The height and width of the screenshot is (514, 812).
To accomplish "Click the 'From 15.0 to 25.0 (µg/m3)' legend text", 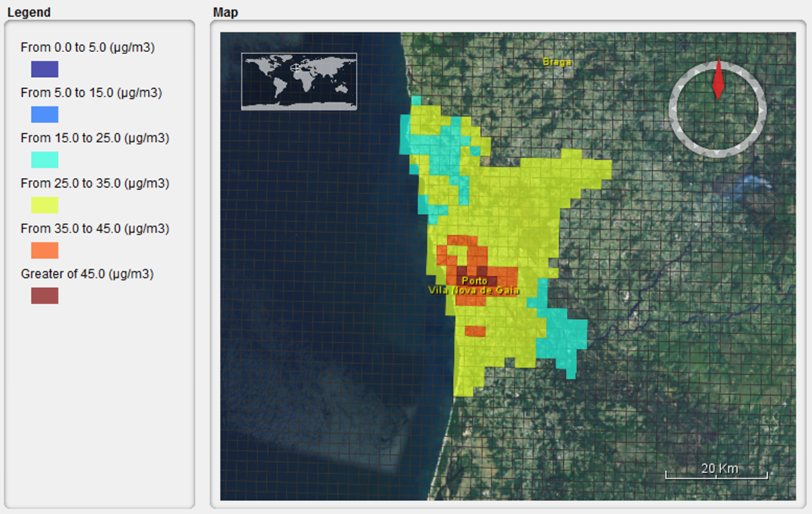I will (x=95, y=138).
